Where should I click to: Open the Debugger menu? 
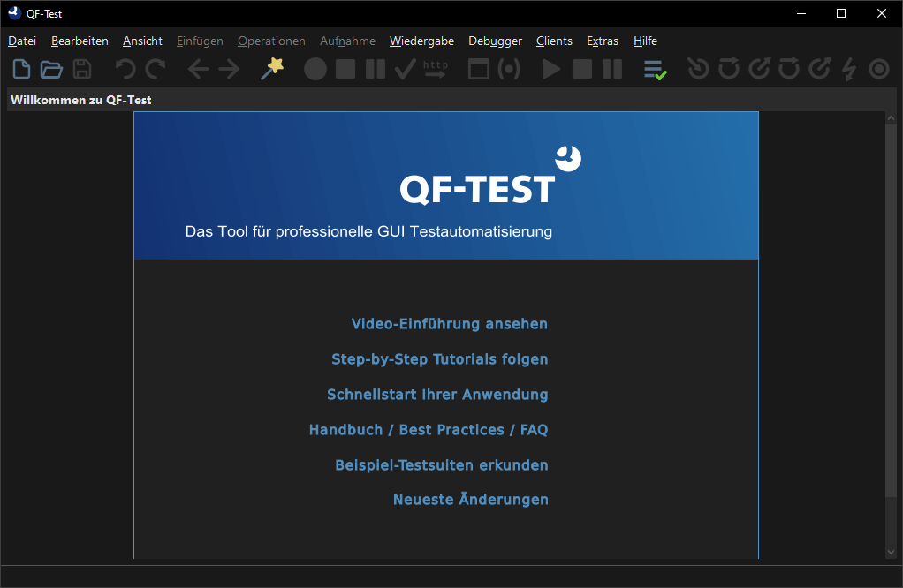coord(495,41)
